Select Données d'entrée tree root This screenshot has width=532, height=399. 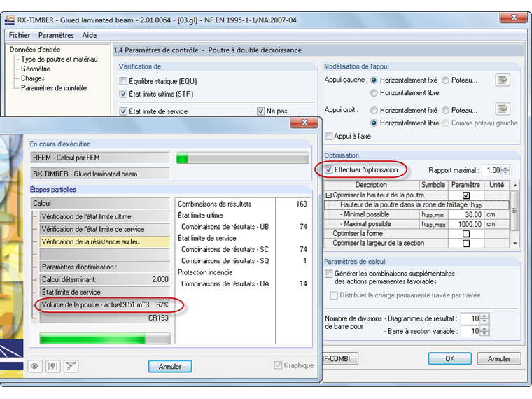pyautogui.click(x=35, y=50)
